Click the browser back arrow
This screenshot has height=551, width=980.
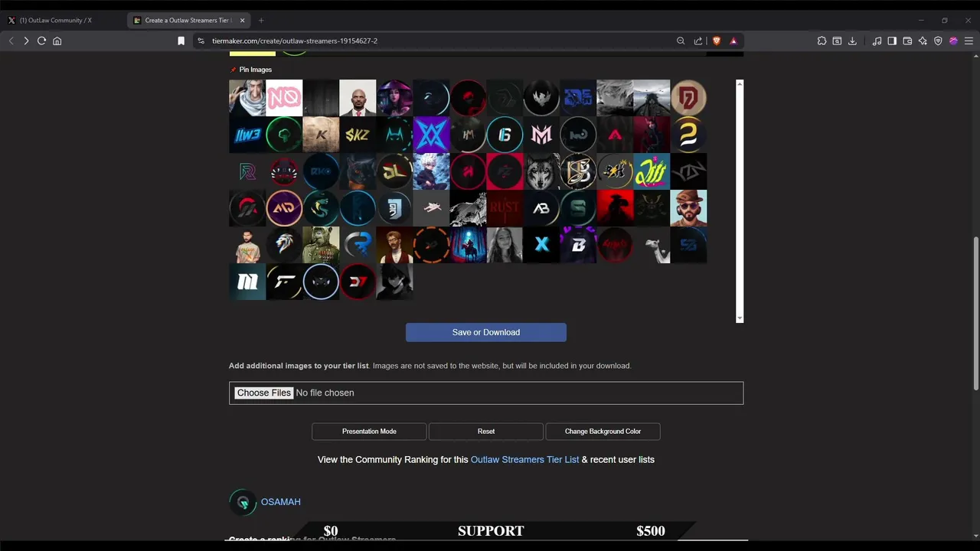[11, 41]
